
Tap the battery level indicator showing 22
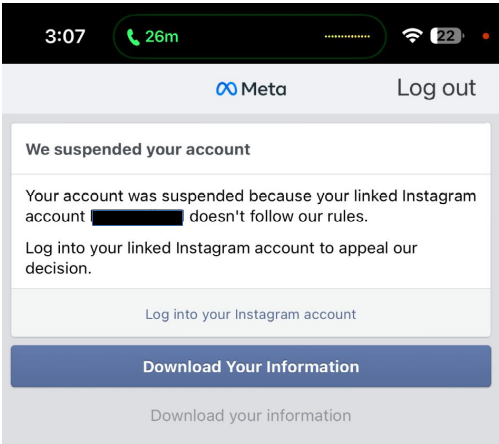(x=447, y=36)
